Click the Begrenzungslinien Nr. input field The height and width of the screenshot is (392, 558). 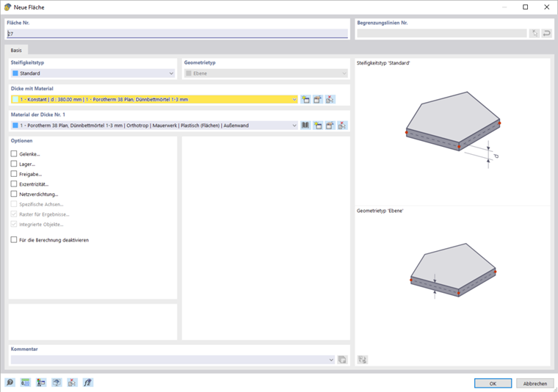[442, 34]
